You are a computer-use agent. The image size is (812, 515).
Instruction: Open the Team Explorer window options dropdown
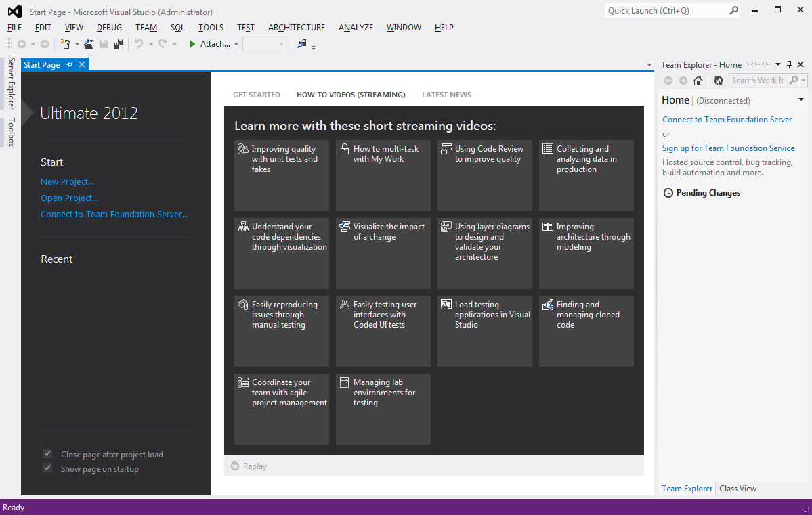click(x=777, y=64)
